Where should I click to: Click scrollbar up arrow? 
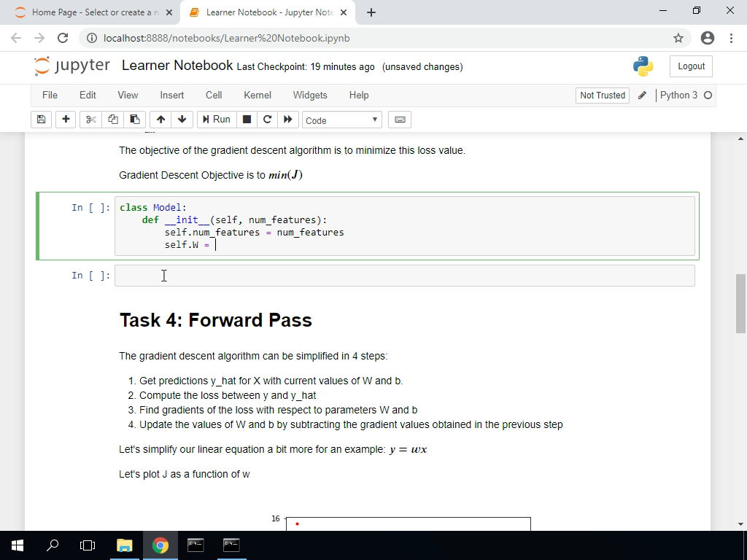coord(741,139)
